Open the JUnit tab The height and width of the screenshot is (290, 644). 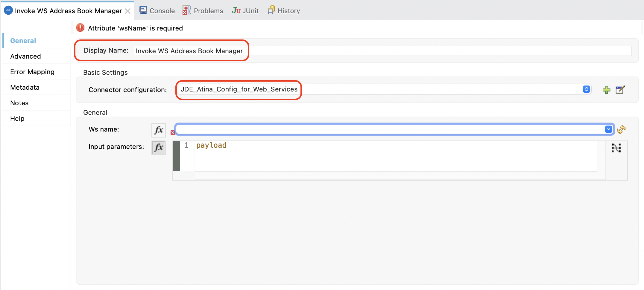click(x=245, y=11)
